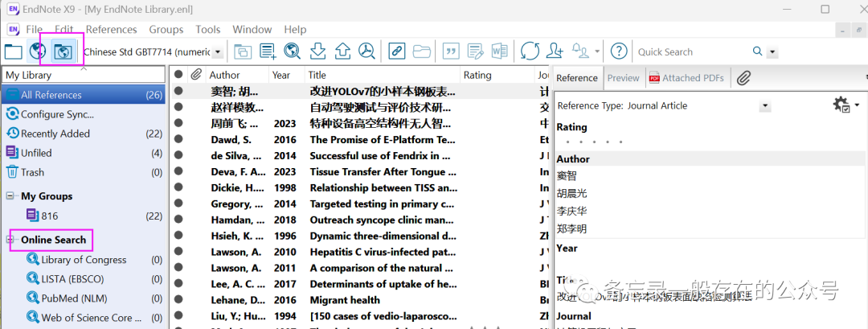Click the Open Link chain icon
Image resolution: width=868 pixels, height=329 pixels.
pyautogui.click(x=396, y=51)
